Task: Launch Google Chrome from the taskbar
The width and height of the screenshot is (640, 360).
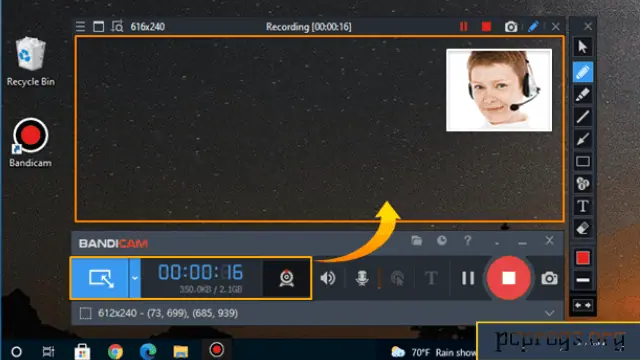Action: tap(116, 351)
